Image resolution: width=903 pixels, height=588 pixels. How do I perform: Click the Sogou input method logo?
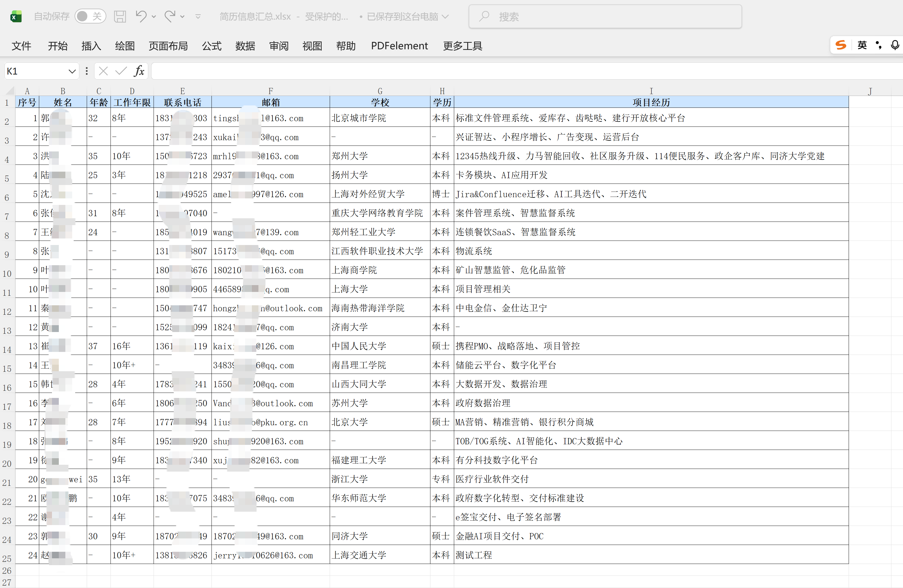pos(841,45)
